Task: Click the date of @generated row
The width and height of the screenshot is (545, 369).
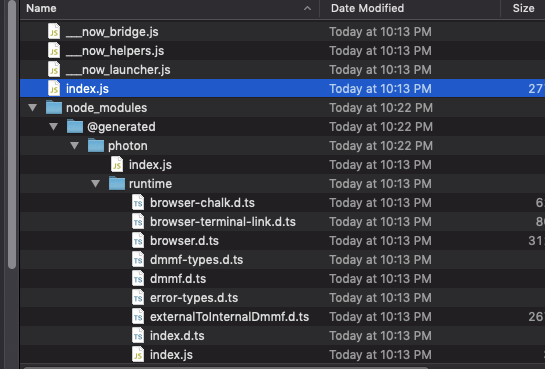Action: point(381,127)
